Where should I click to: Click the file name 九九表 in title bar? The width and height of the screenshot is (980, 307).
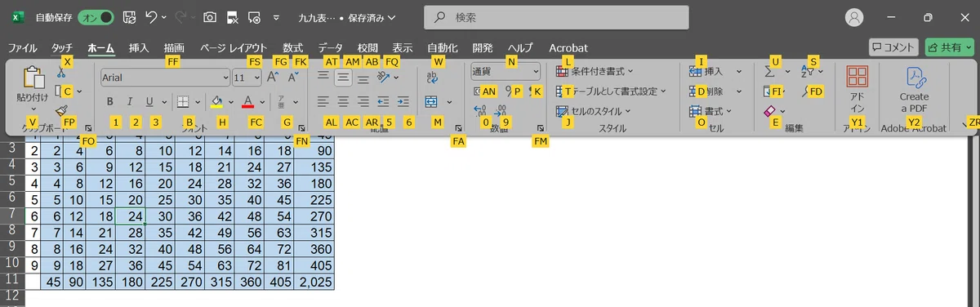pos(317,17)
